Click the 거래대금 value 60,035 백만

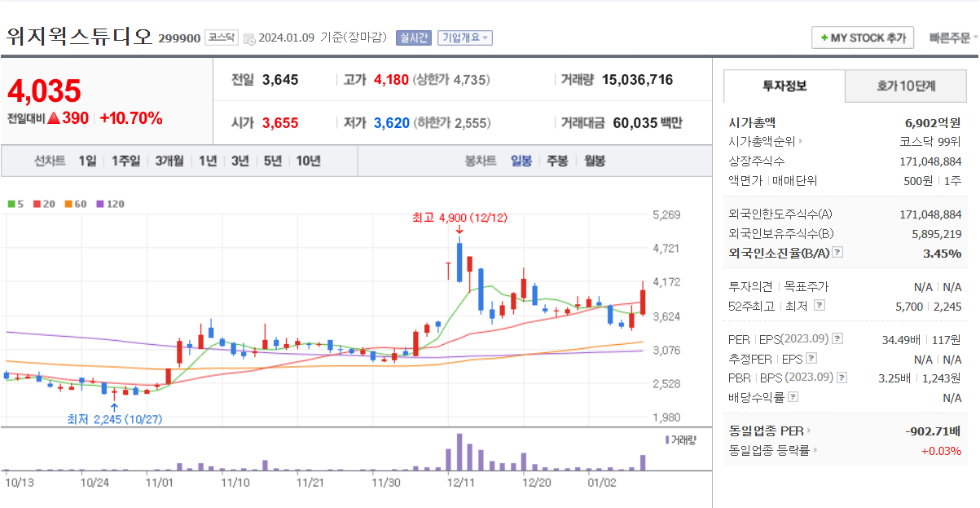click(648, 123)
